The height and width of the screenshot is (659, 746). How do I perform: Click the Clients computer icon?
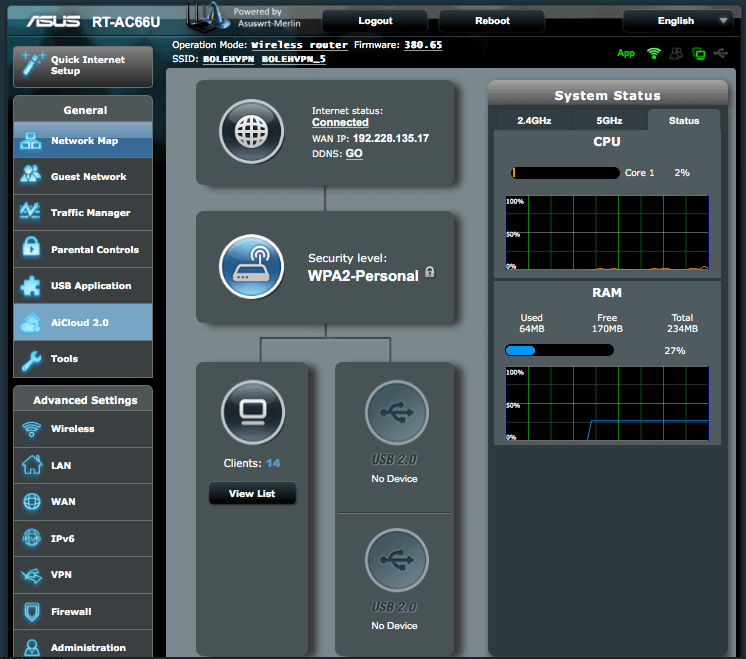pyautogui.click(x=253, y=412)
